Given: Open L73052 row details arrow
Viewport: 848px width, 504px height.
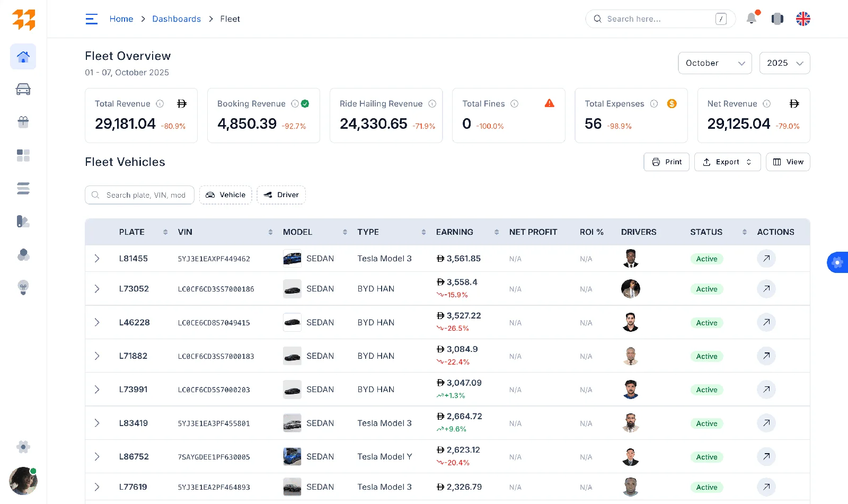Looking at the screenshot, I should point(766,289).
